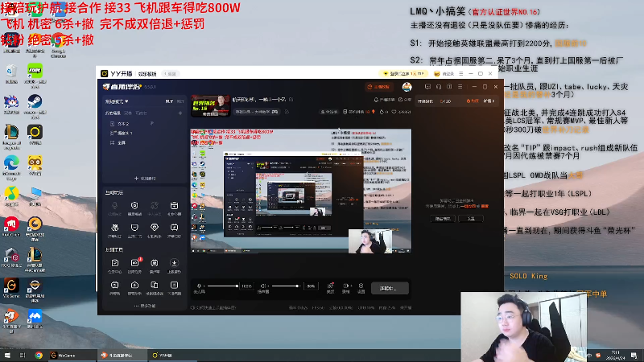The width and height of the screenshot is (644, 362).
Task: Click the right button under right panel message
Action: [x=471, y=219]
